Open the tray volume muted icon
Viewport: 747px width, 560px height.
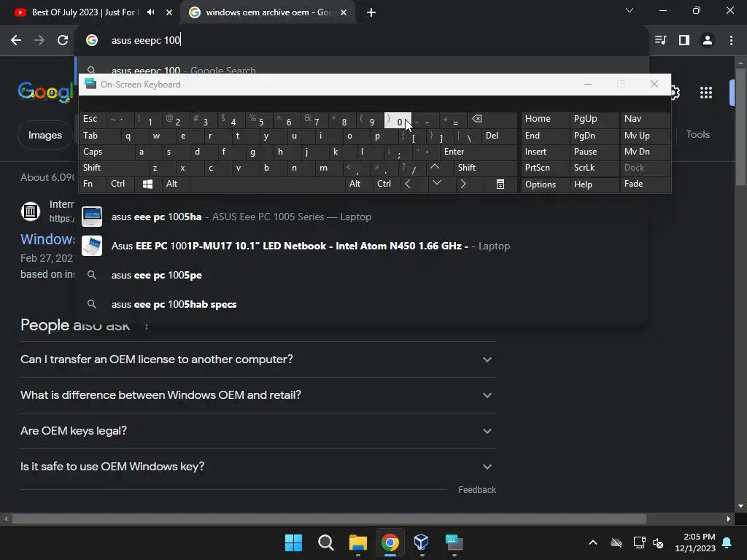pos(658,542)
